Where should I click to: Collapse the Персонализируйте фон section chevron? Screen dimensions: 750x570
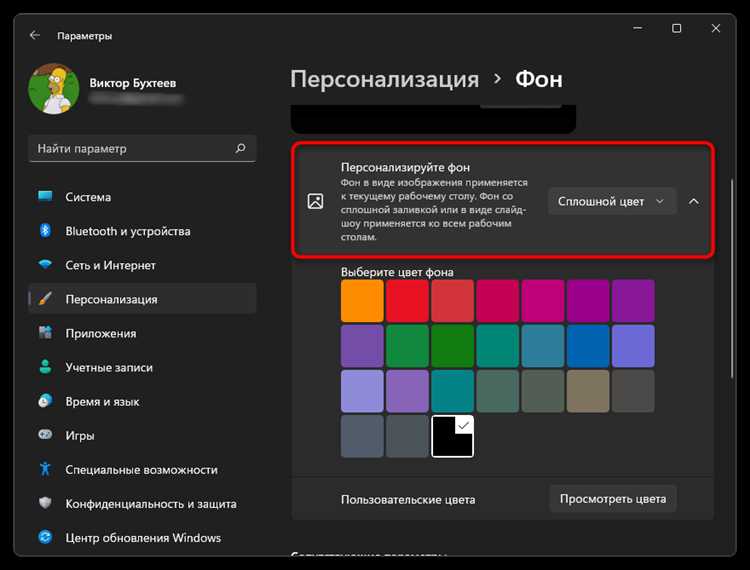pos(694,202)
